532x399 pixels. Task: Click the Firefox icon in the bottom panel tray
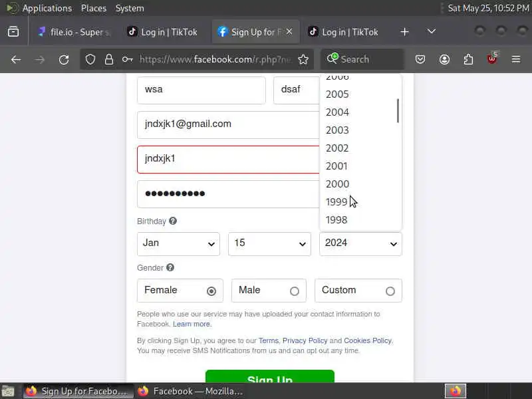coord(456,391)
